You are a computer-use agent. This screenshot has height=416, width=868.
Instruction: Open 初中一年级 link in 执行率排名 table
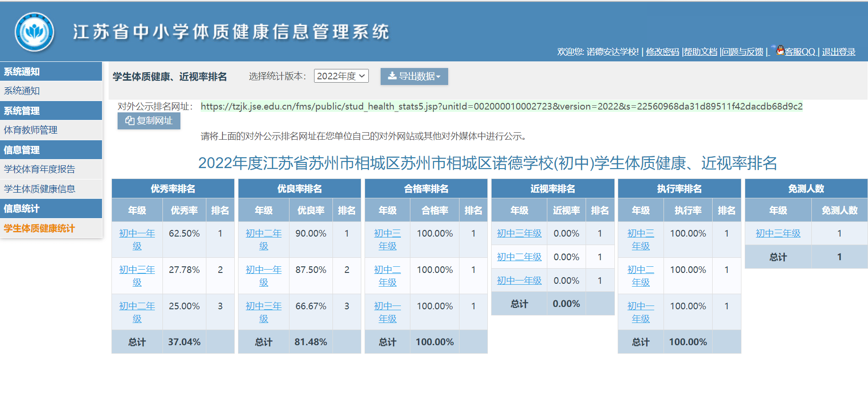pyautogui.click(x=641, y=312)
